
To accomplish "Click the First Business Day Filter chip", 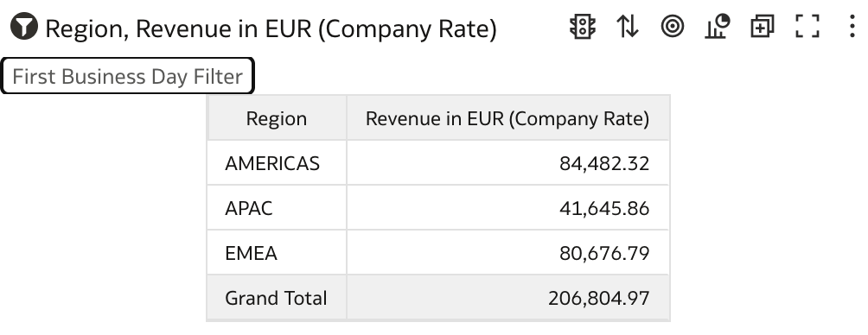I will click(x=127, y=76).
